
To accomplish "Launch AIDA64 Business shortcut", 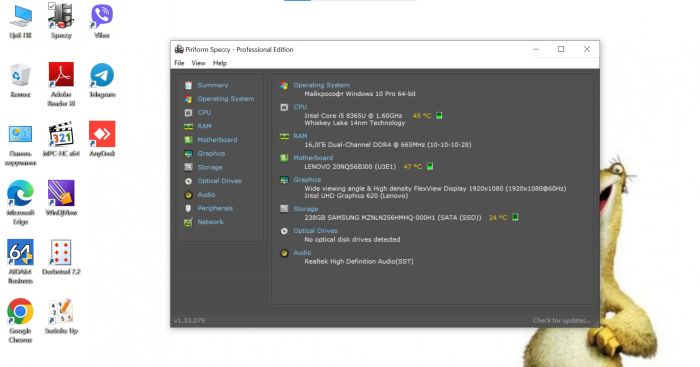I will pyautogui.click(x=20, y=262).
